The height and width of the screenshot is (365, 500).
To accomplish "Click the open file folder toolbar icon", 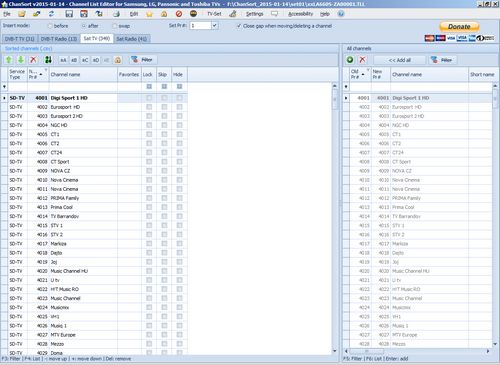I will click(22, 14).
